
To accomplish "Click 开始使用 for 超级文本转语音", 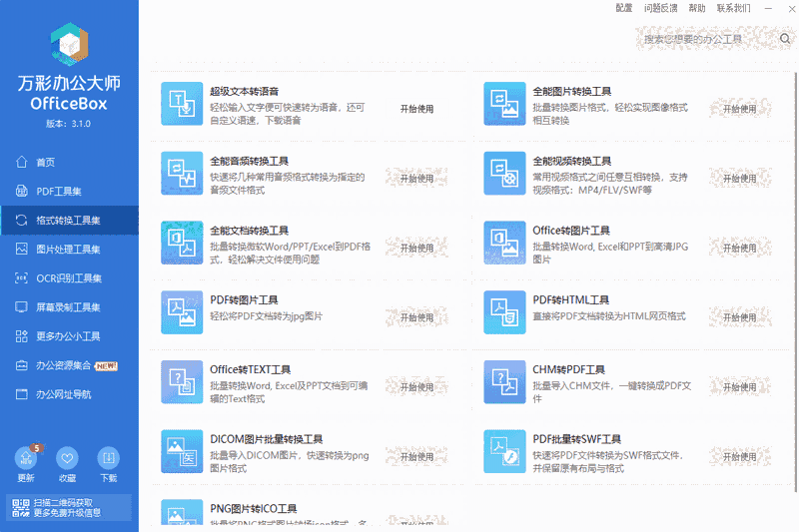I will (x=416, y=109).
